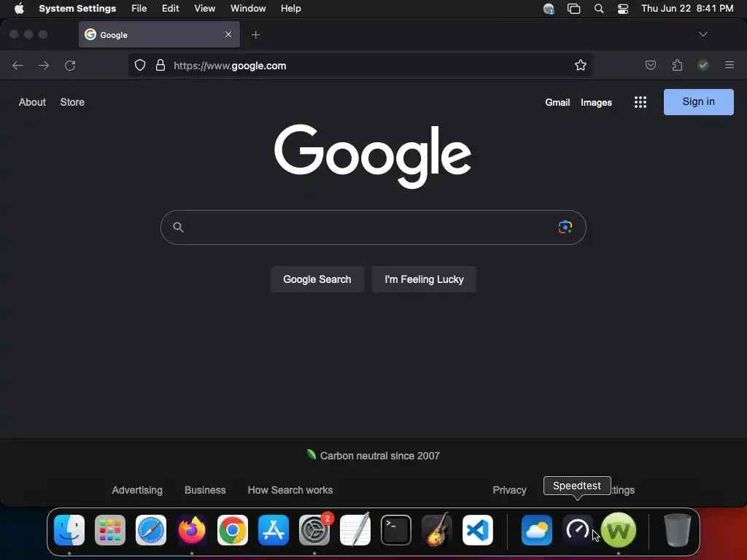Viewport: 747px width, 560px height.
Task: Open the Window menu
Action: pyautogui.click(x=248, y=9)
